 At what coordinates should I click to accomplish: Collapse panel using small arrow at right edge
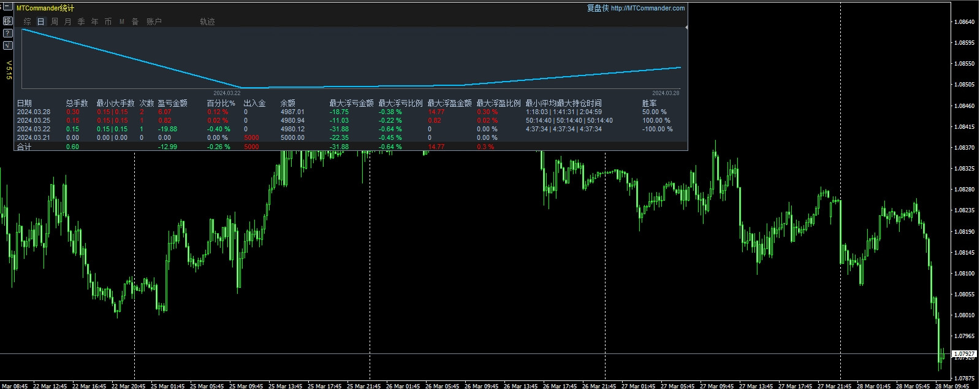686,28
